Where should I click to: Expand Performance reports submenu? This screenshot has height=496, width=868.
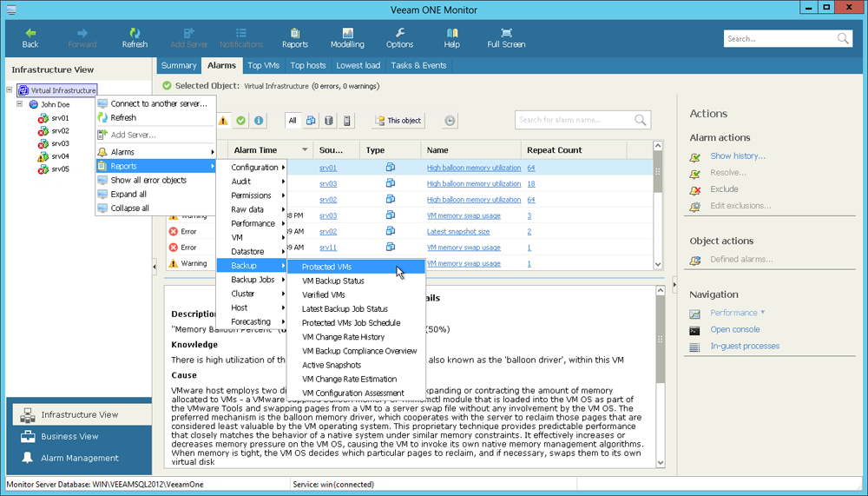[x=252, y=223]
